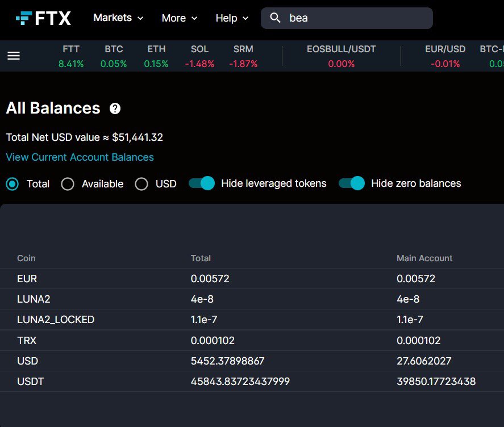
Task: Click the LUNA2_LOCKED coin row name
Action: tap(56, 320)
